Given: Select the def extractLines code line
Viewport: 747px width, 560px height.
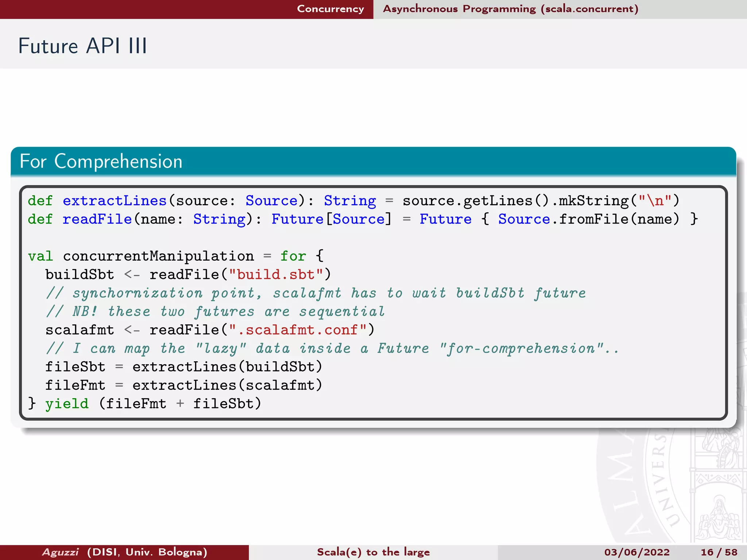Looking at the screenshot, I should coord(354,201).
